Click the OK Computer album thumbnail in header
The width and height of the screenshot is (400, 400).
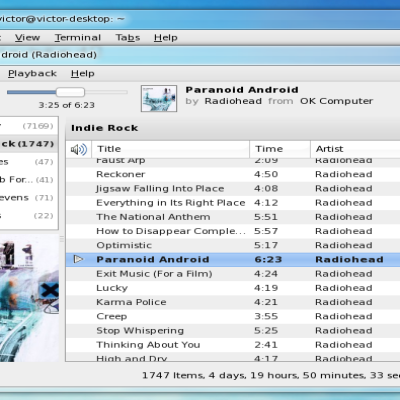pos(159,98)
